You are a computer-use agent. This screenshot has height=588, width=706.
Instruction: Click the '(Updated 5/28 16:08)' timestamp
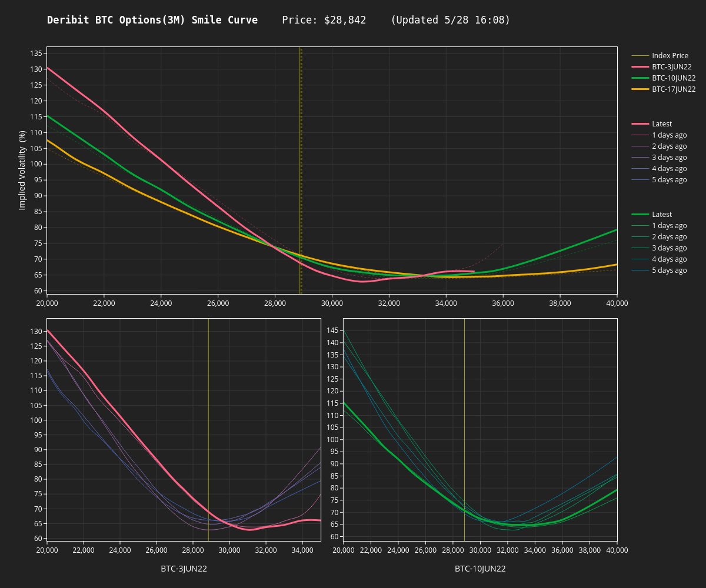(451, 20)
